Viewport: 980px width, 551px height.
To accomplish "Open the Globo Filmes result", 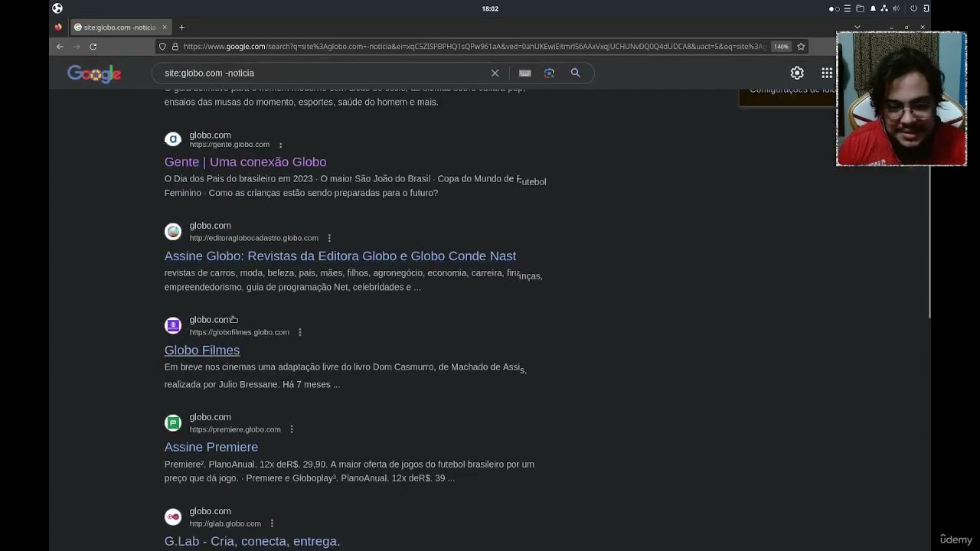I will 202,350.
